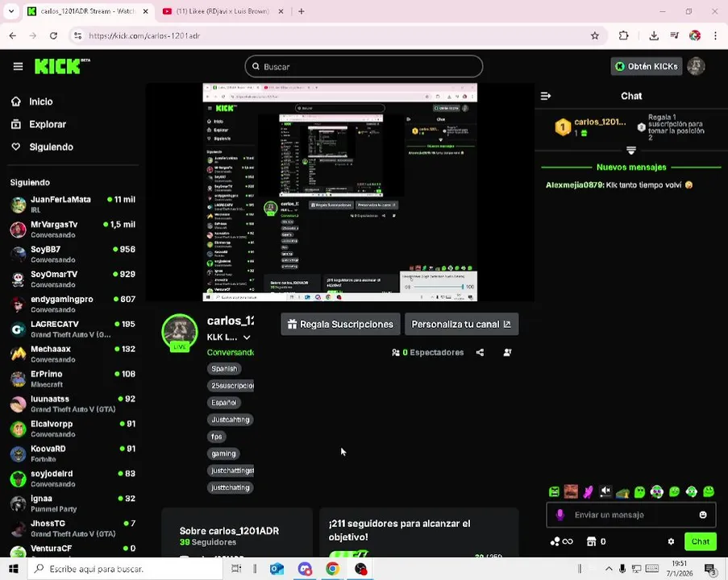This screenshot has width=728, height=580.
Task: Click Obtén KICKs button
Action: (647, 66)
